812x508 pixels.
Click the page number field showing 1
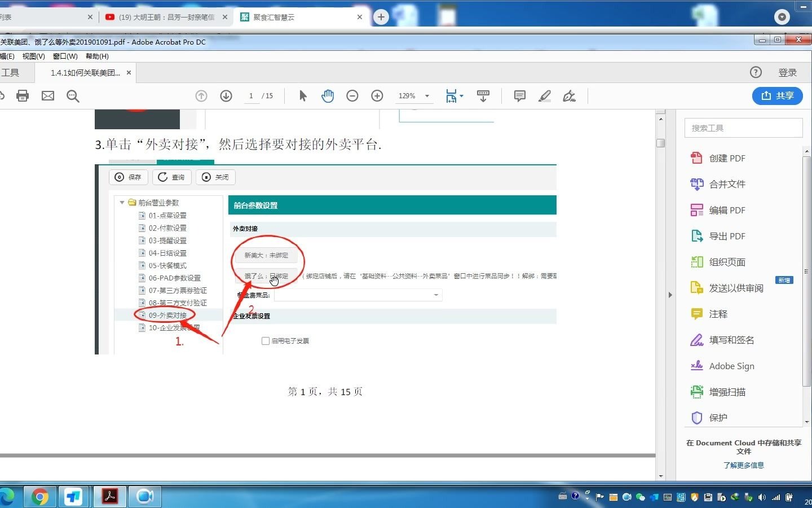tap(251, 96)
